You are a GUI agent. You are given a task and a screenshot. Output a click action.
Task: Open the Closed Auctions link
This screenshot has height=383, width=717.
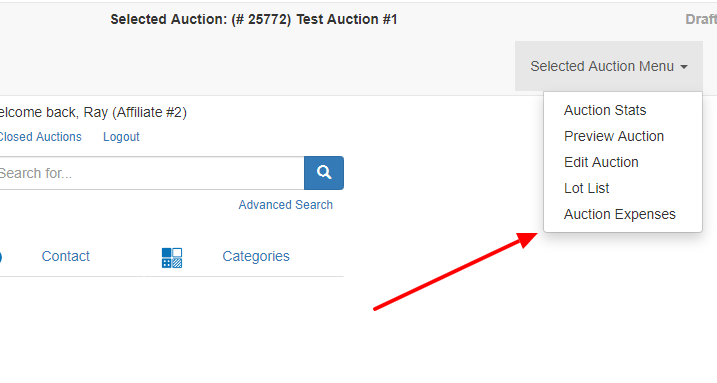pyautogui.click(x=40, y=137)
